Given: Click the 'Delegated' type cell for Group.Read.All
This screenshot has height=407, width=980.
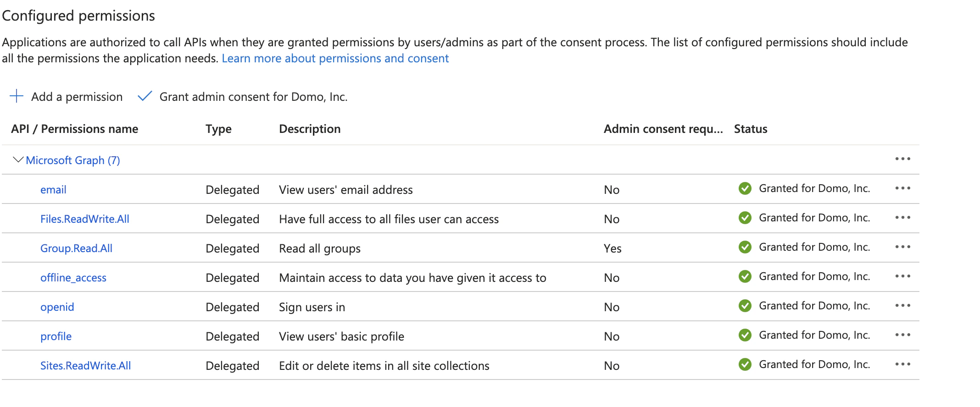Looking at the screenshot, I should coord(233,248).
